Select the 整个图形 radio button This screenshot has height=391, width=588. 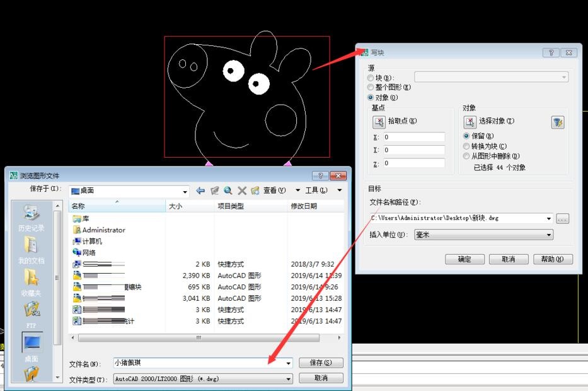click(x=371, y=87)
